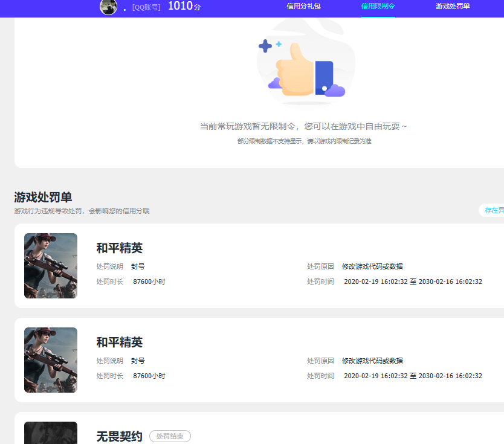Screen dimensions: 504x444
Task: Click the 处罚结束 status tag
Action: 170,436
